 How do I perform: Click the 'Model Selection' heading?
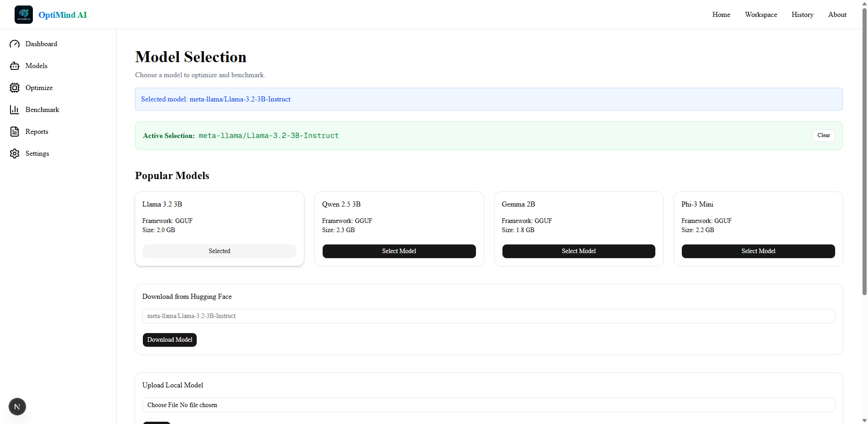[x=191, y=57]
